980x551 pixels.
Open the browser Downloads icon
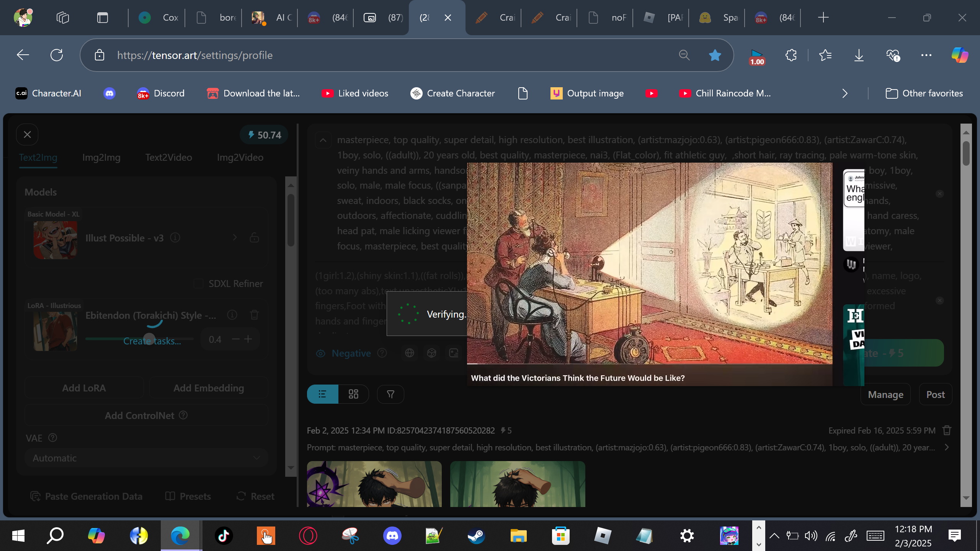coord(859,55)
